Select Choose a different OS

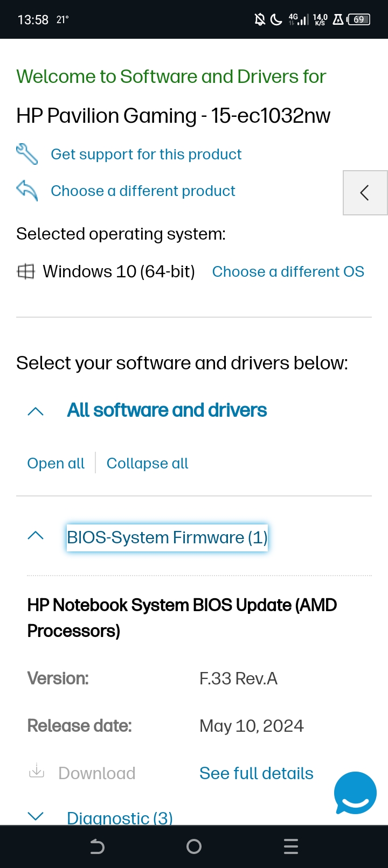click(288, 271)
